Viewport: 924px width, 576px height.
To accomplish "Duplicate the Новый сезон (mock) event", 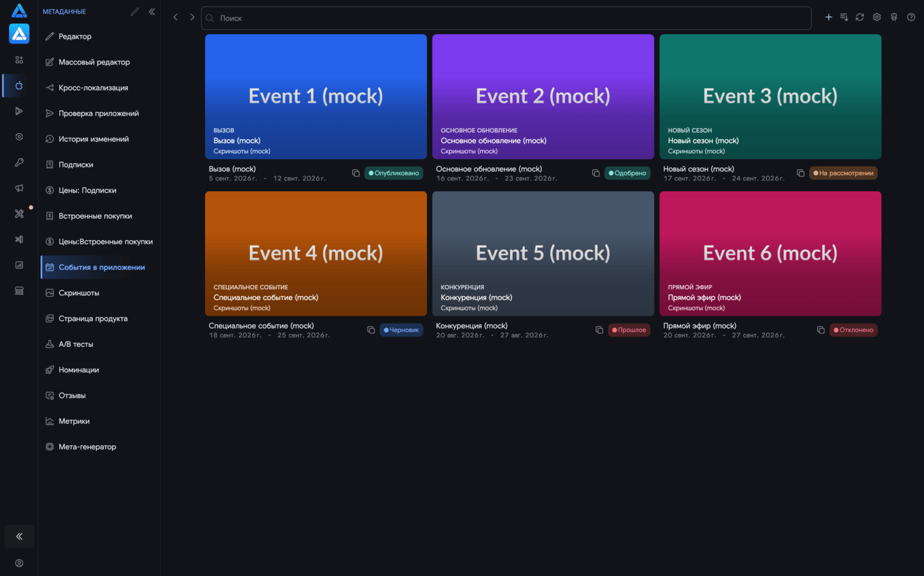I will [800, 173].
